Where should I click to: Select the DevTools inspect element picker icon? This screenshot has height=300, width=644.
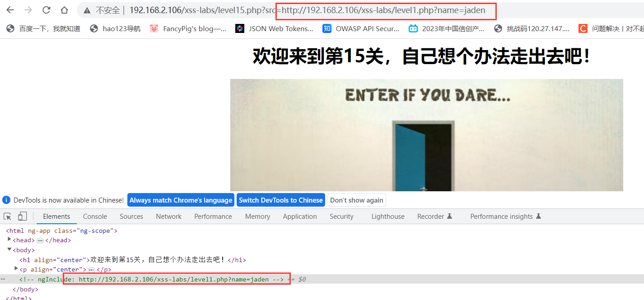click(7, 216)
